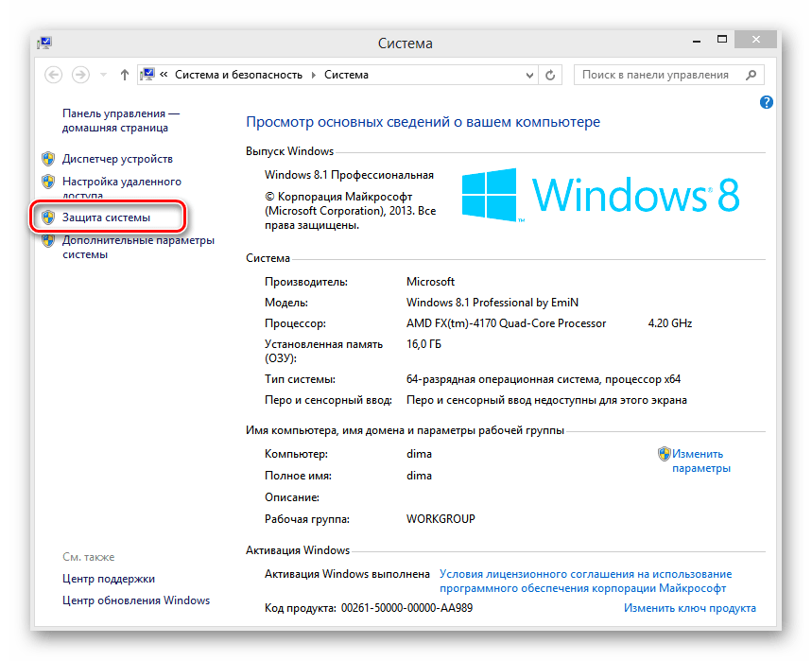
Task: Open Дополнительные параметры системы link
Action: (138, 247)
